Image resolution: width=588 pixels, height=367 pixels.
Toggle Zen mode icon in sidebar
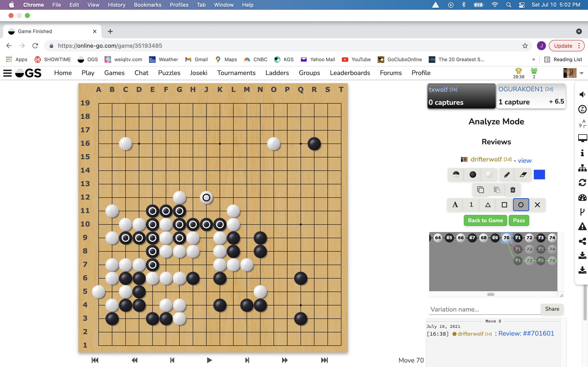click(x=582, y=109)
